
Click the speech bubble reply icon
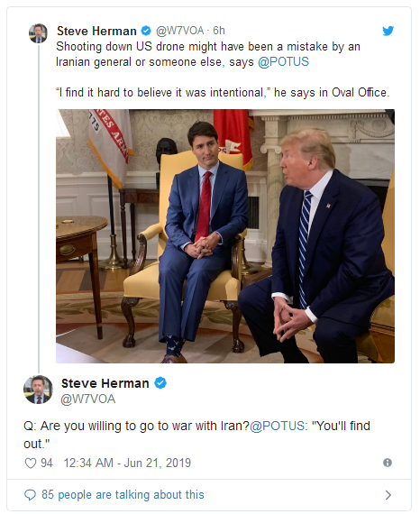point(30,495)
